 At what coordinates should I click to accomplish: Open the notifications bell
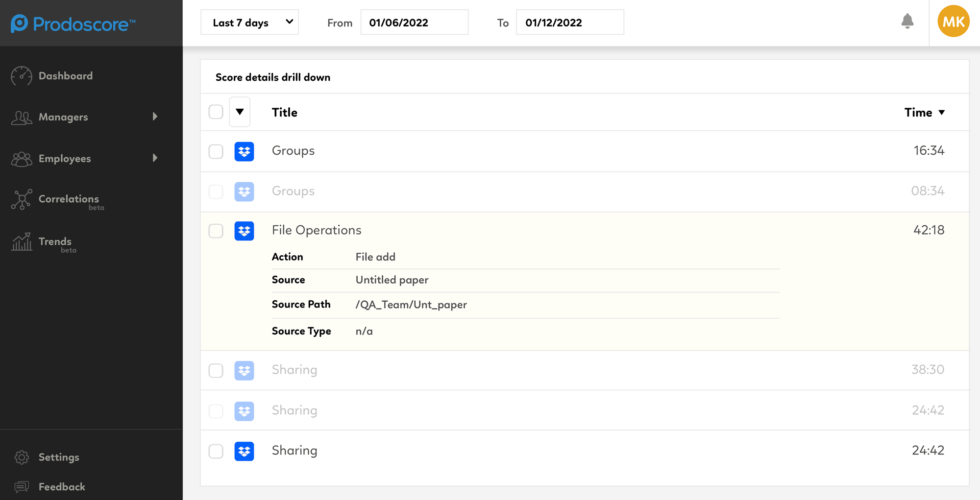tap(907, 21)
